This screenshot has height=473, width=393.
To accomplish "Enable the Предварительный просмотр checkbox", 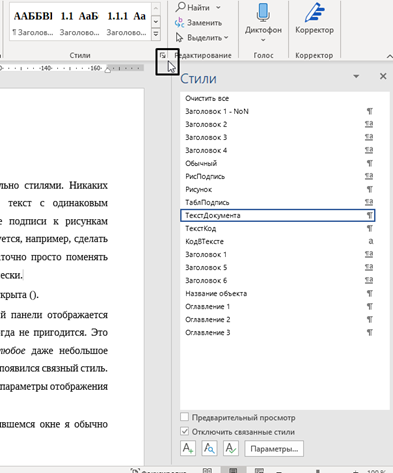I will [184, 417].
